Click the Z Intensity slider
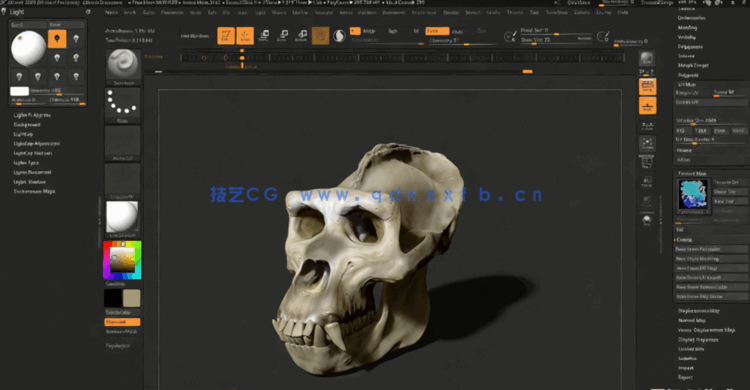This screenshot has height=390, width=750. pos(463,41)
